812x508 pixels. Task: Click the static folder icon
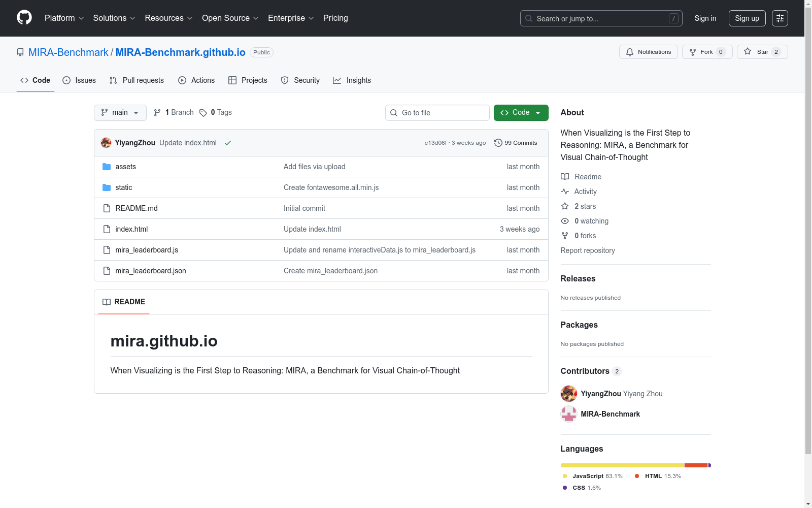(107, 187)
